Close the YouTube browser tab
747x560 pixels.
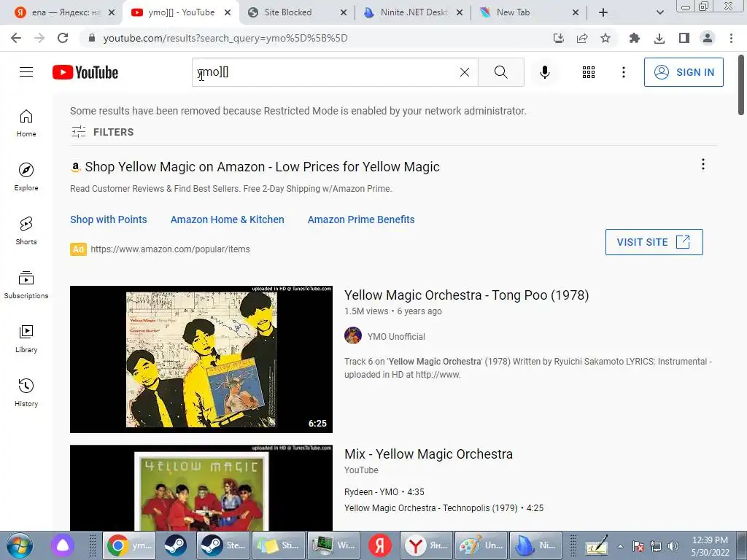tap(228, 12)
